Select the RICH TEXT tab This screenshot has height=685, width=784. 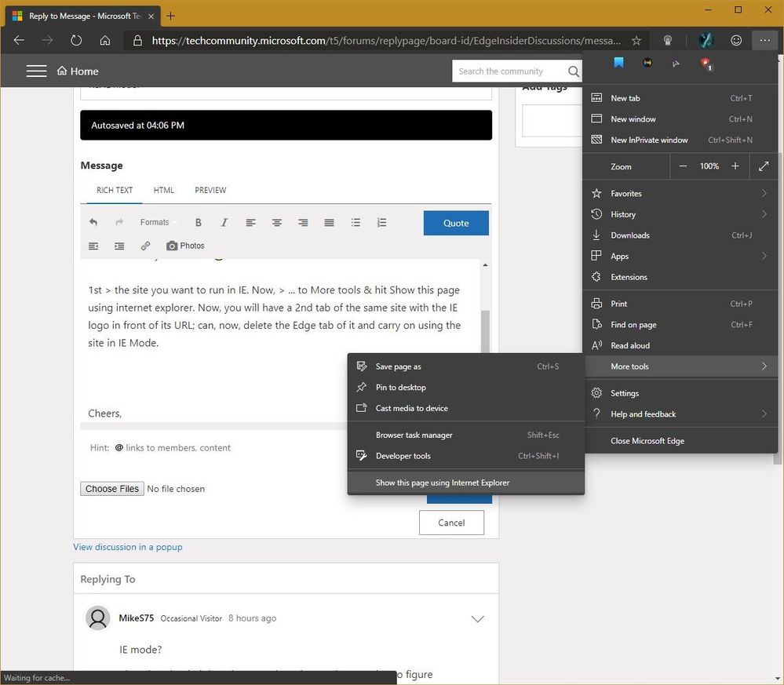pyautogui.click(x=115, y=190)
